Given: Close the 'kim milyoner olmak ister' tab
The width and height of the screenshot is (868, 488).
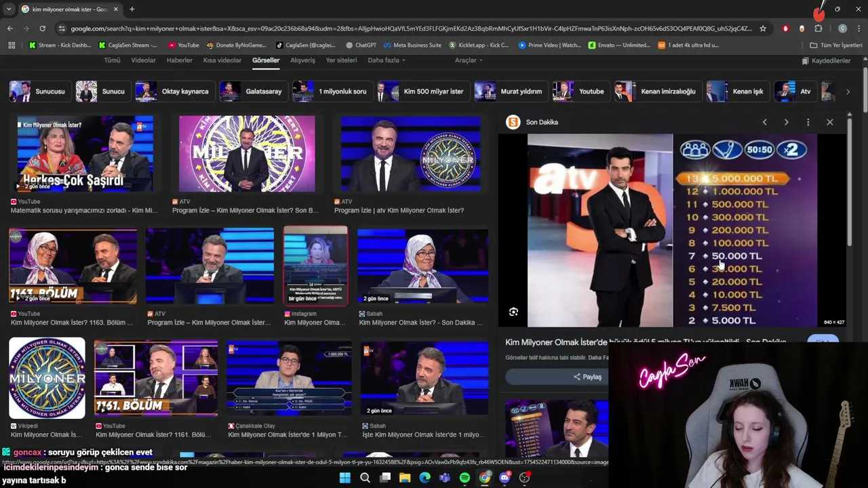Looking at the screenshot, I should tap(116, 9).
